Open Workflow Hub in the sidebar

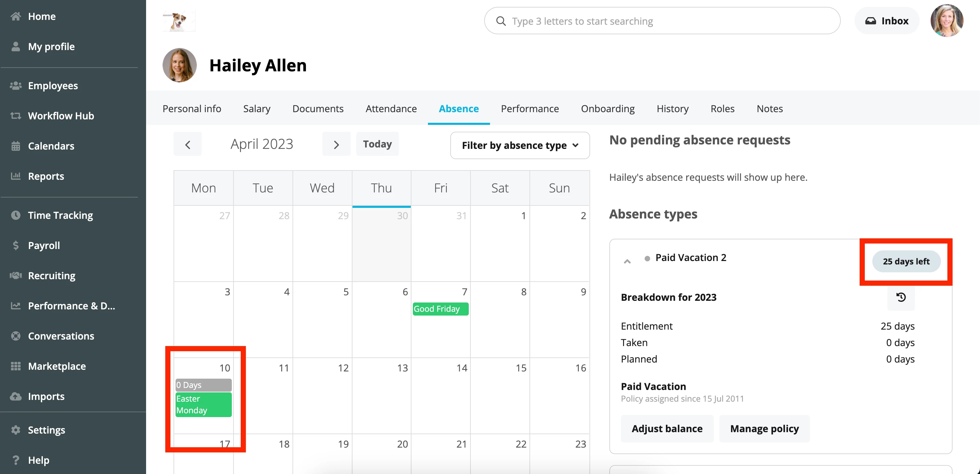pos(61,116)
